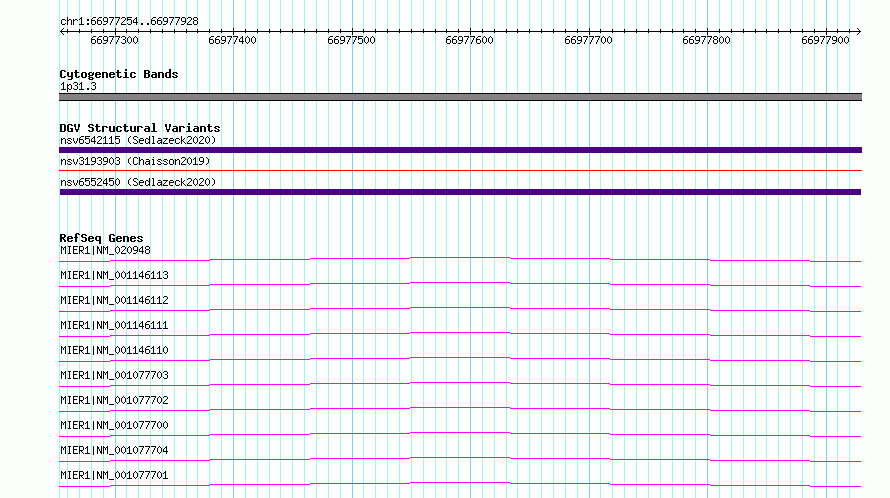Open the MIER1|NM_001077700 transcript
This screenshot has width=890, height=498.
[x=114, y=425]
